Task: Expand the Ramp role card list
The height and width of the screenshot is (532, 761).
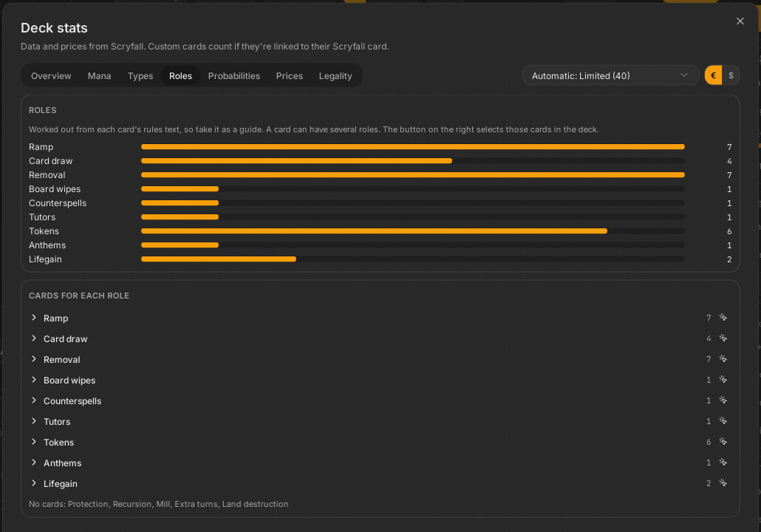Action: pos(34,318)
